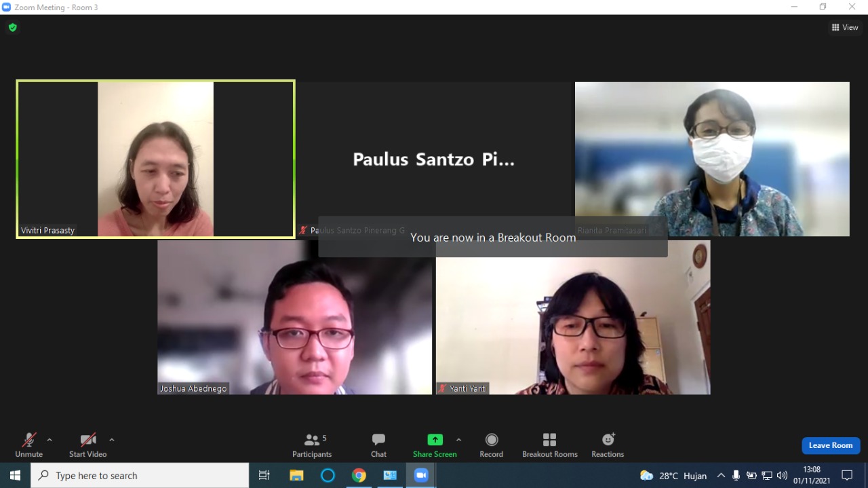The width and height of the screenshot is (868, 488).
Task: Open battery status tray icon
Action: 751,475
